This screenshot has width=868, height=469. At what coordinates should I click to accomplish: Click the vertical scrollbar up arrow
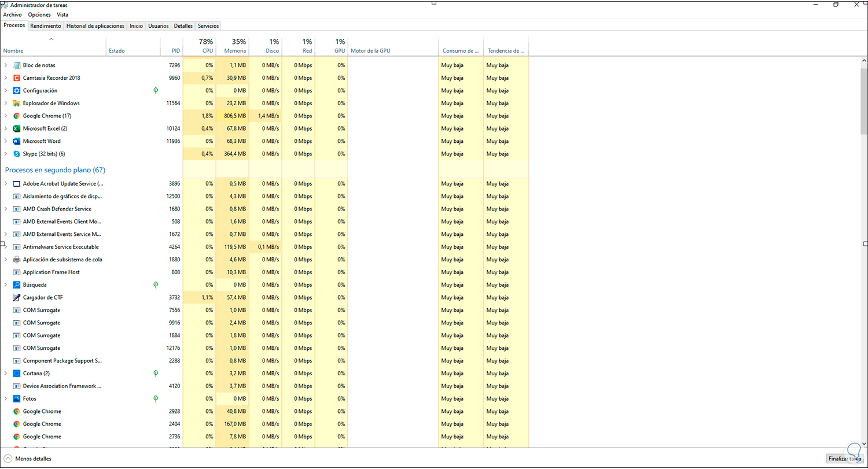click(864, 61)
